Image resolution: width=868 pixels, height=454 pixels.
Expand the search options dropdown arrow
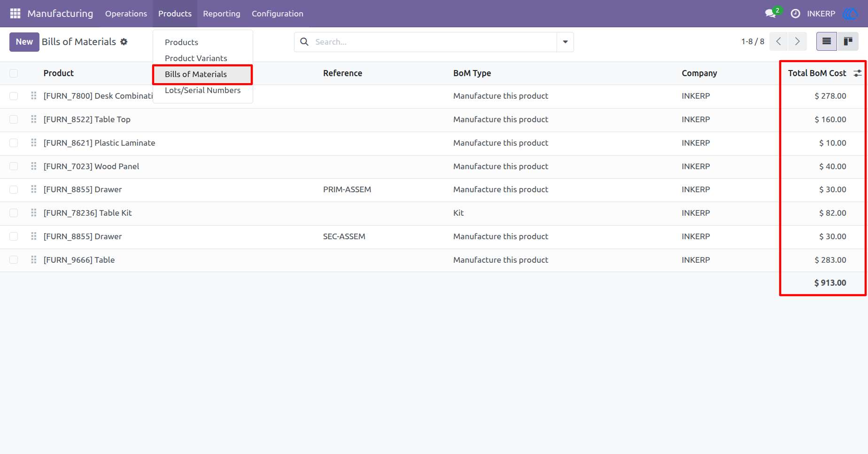pos(565,42)
